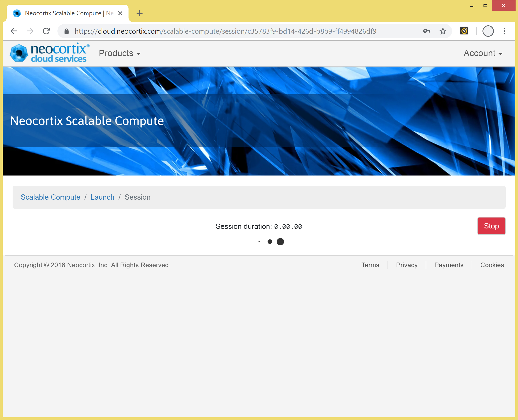Open the Privacy footer link

point(406,265)
